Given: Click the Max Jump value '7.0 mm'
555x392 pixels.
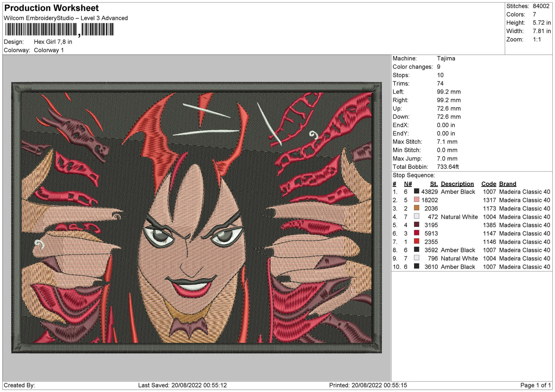Looking at the screenshot, I should 447,159.
